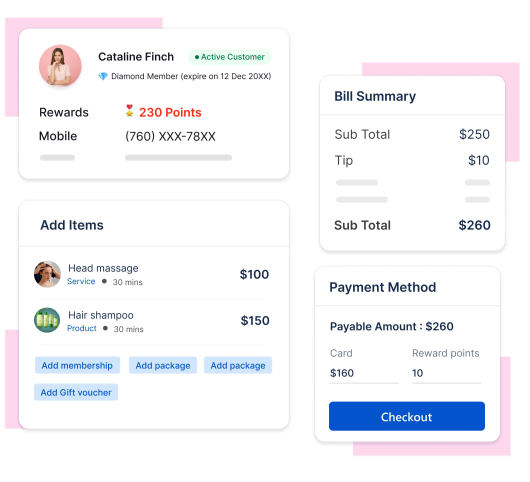Click the Add Gift voucher button
The height and width of the screenshot is (482, 530).
click(x=76, y=392)
